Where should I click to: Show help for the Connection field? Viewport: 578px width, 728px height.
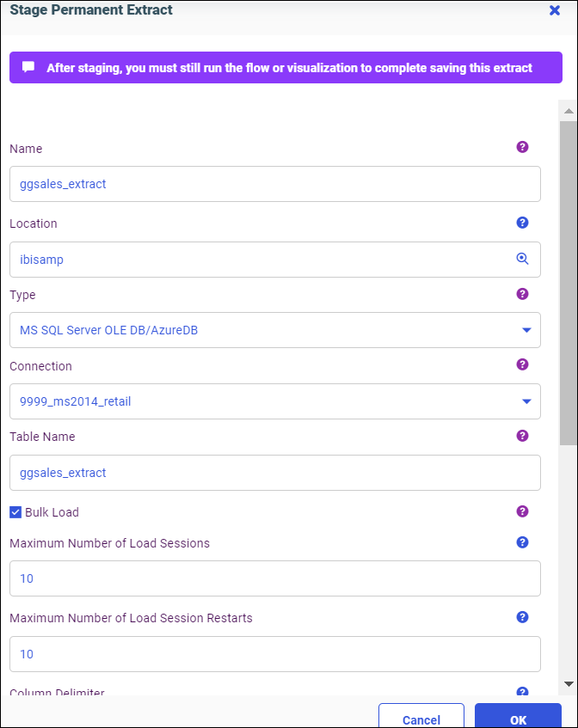[x=522, y=364]
